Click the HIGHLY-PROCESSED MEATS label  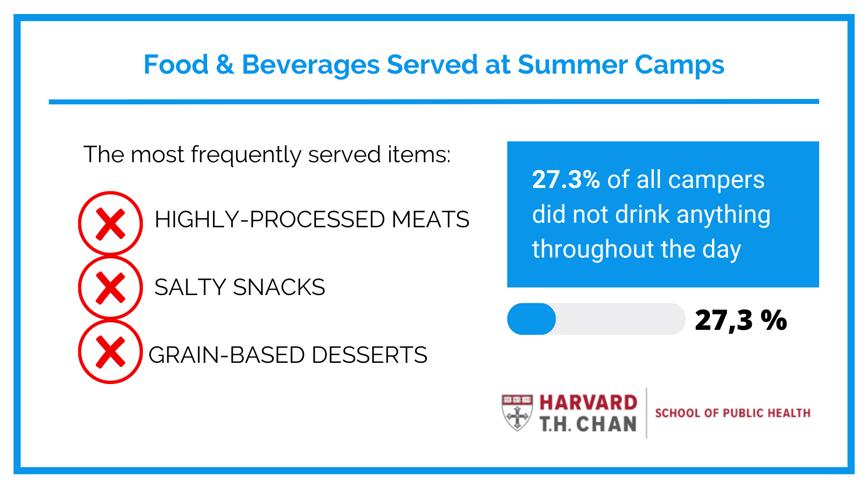[x=312, y=220]
